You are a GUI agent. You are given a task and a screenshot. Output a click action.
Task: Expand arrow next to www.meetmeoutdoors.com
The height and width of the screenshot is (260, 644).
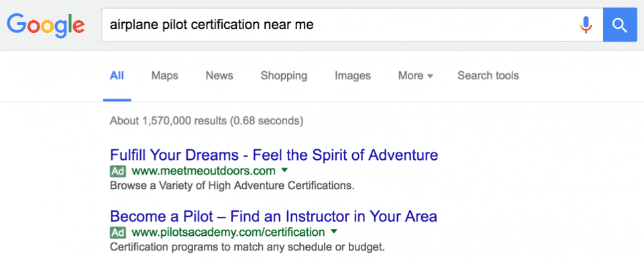(x=284, y=170)
